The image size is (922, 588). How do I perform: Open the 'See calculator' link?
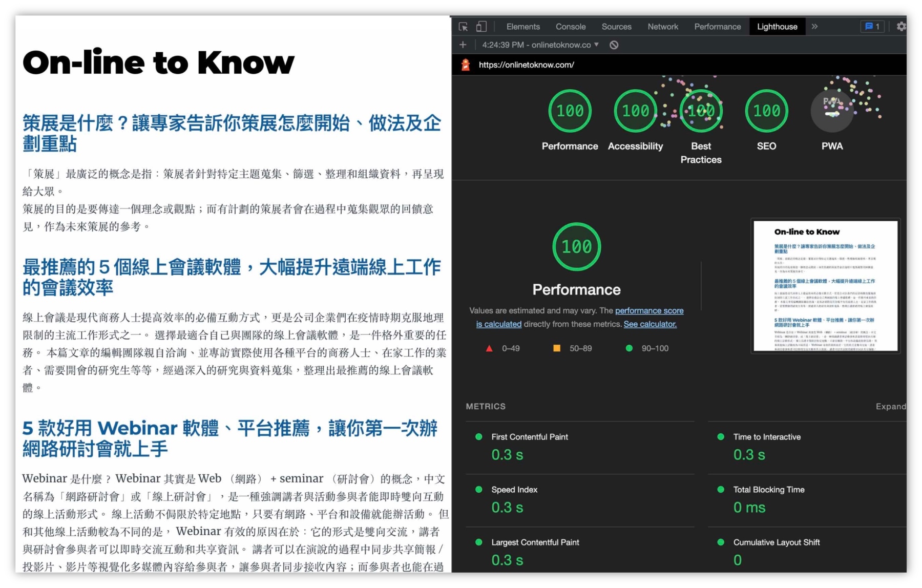(649, 324)
